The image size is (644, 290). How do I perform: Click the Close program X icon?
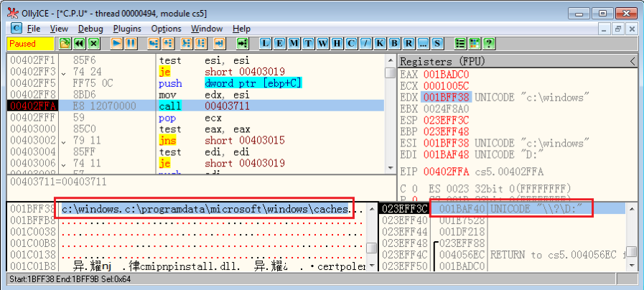pos(94,43)
